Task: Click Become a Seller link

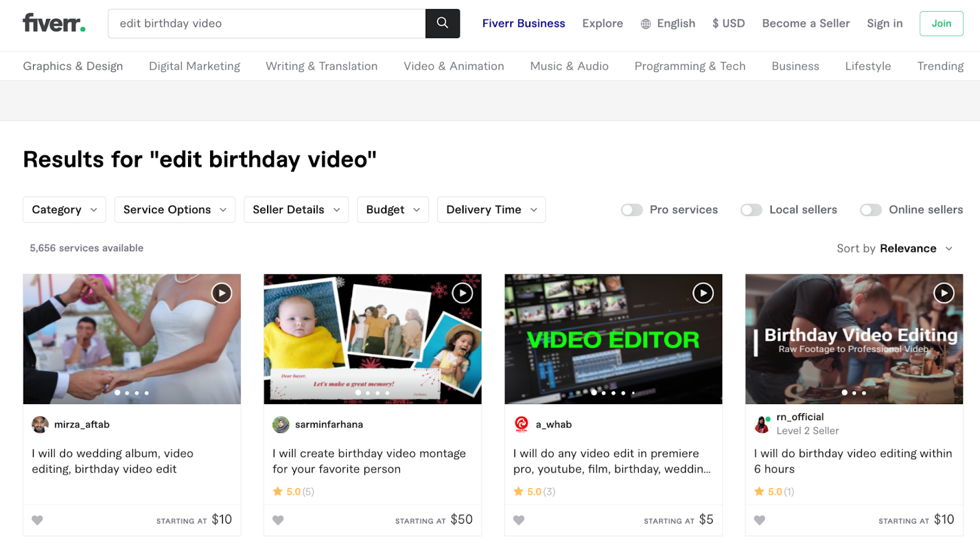Action: [x=806, y=23]
